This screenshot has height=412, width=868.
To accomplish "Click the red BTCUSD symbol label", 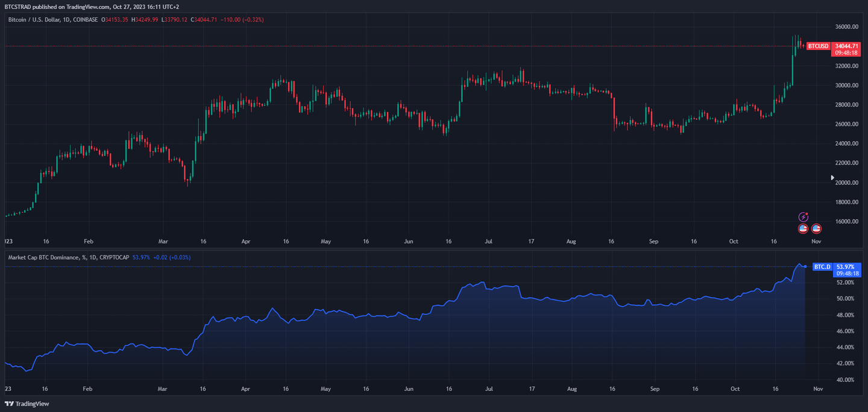I will [818, 46].
